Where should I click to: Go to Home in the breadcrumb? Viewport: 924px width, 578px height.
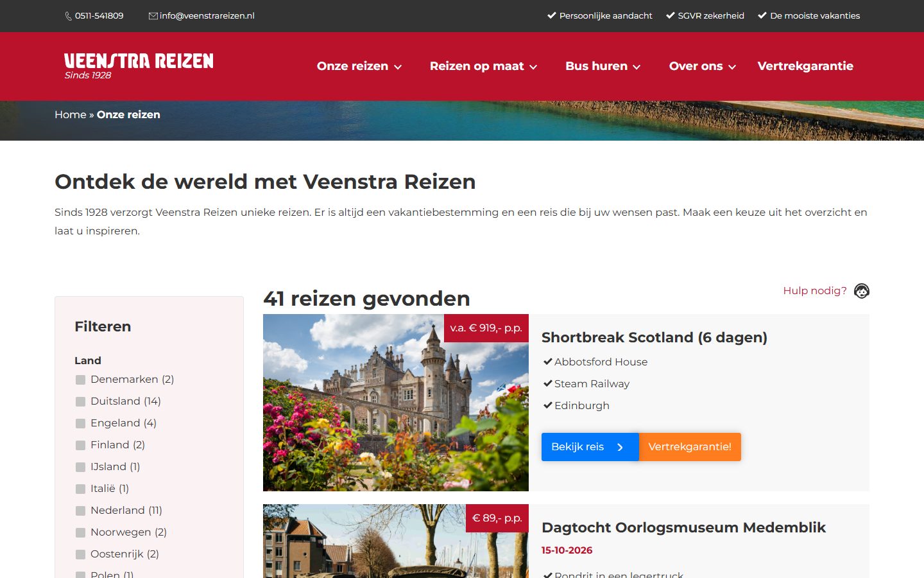71,114
